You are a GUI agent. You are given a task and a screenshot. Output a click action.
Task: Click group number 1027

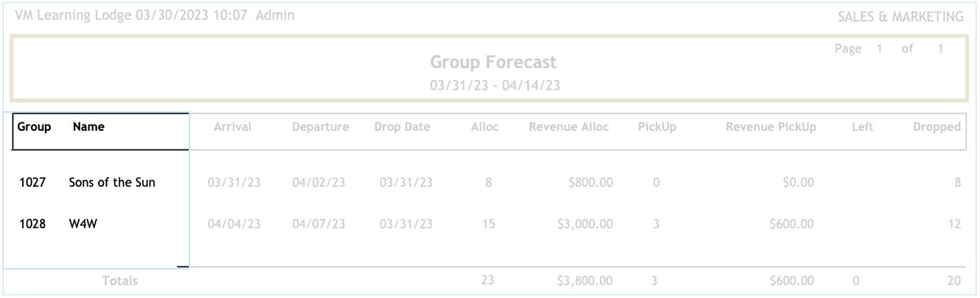[33, 183]
